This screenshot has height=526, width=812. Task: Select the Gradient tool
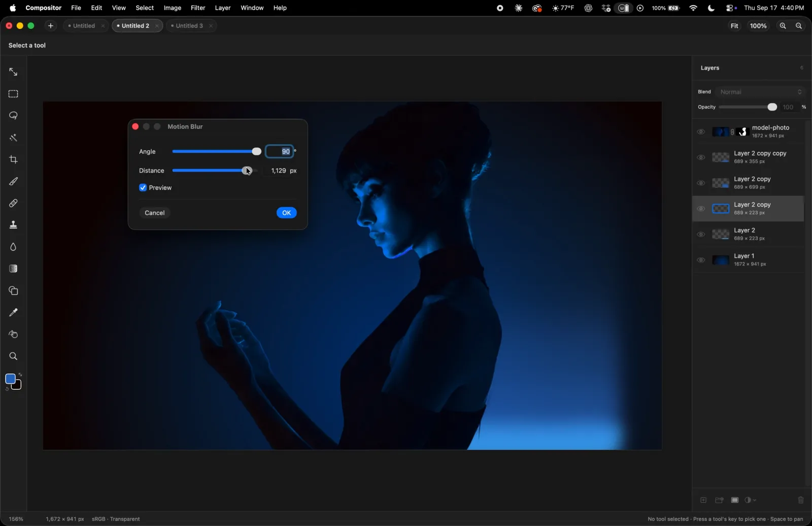click(13, 269)
